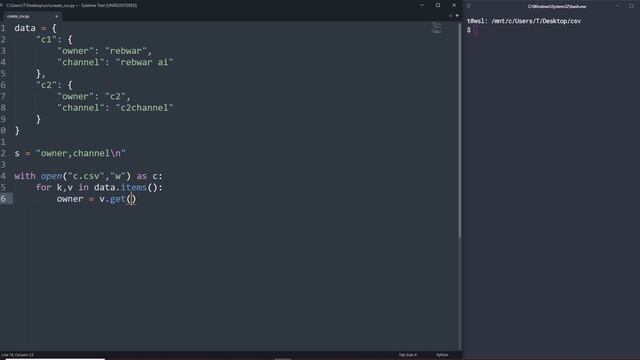Screen dimensions: 640x360
Task: Click the open function call
Action: pyautogui.click(x=51, y=176)
